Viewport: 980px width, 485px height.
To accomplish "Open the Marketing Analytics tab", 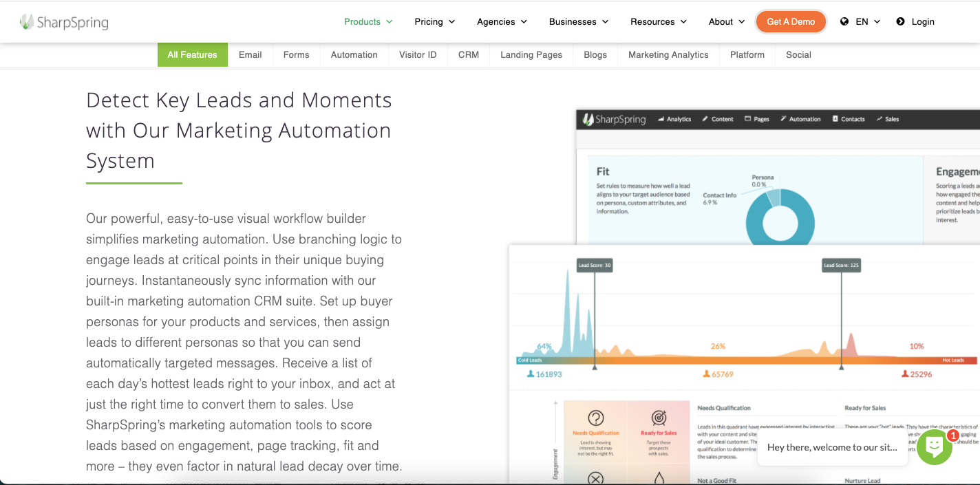I will [x=668, y=55].
